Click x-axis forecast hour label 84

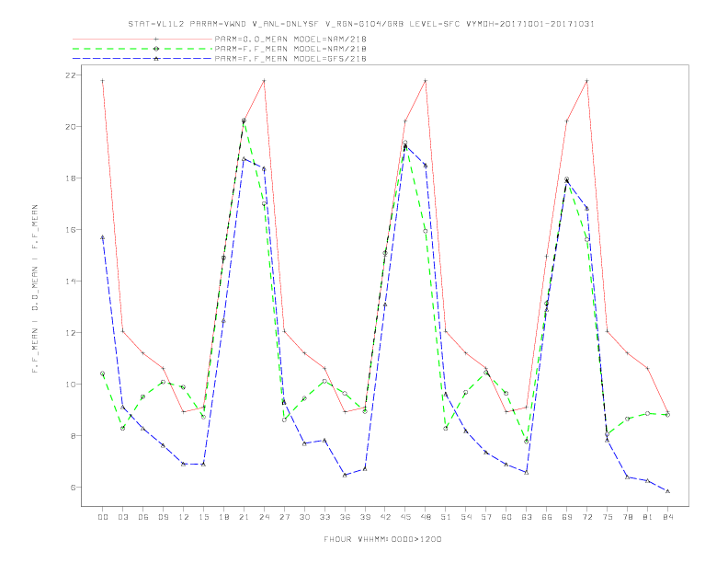pos(668,517)
